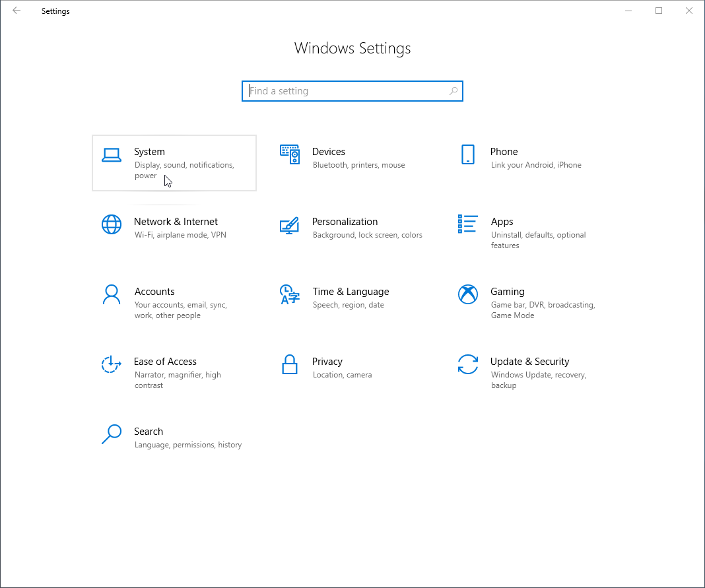Open the Gaming heading

(507, 292)
